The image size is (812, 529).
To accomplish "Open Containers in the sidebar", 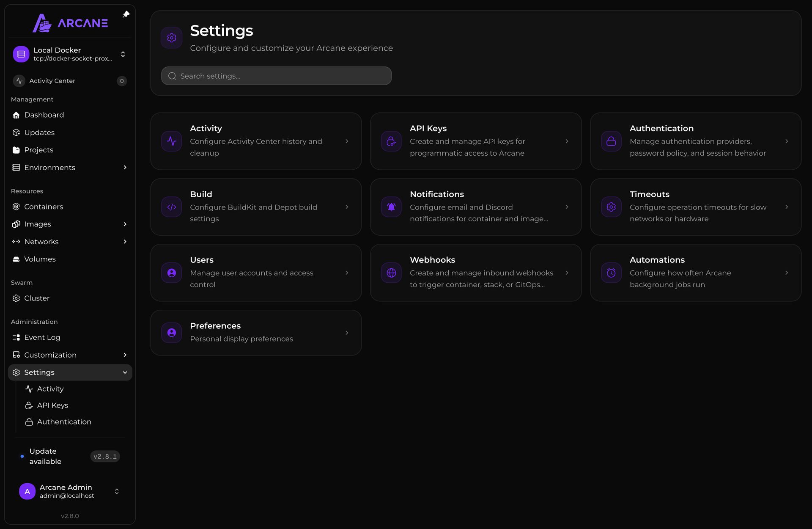I will coord(70,207).
